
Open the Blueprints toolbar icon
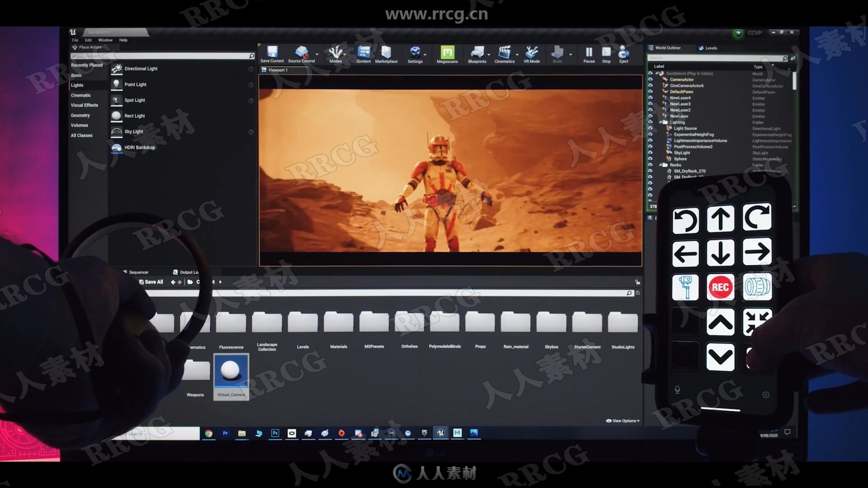(477, 54)
